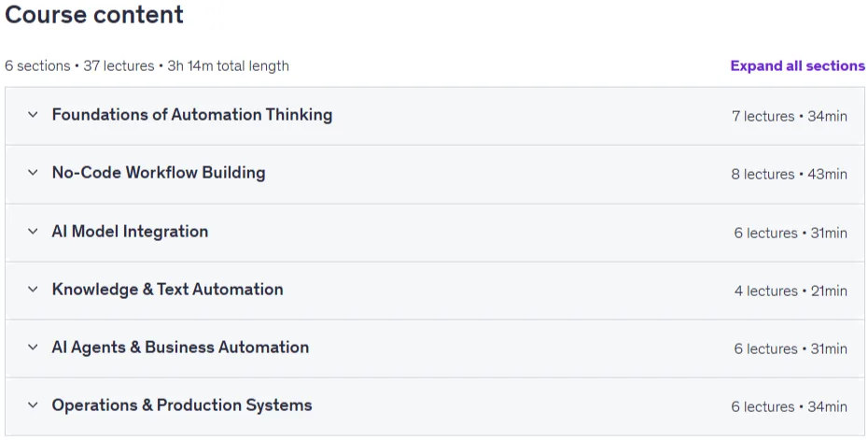
Task: Open the chevron for AI Model Integration
Action: coord(33,231)
